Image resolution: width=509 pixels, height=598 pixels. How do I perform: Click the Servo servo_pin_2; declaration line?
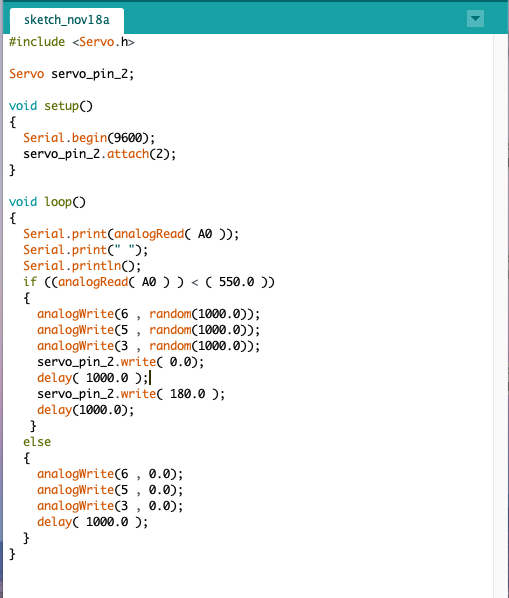[72, 74]
